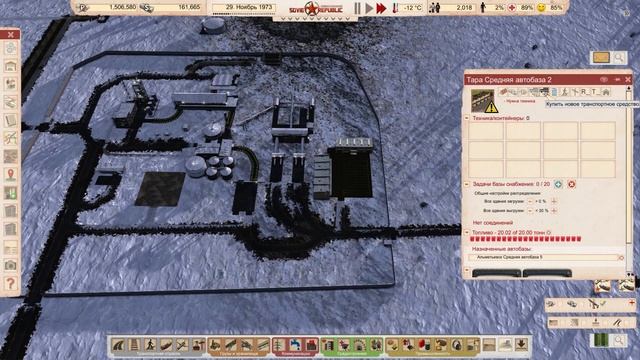This screenshot has width=640, height=360.
Task: Click the magnifier icon beside the minimap
Action: [x=619, y=58]
